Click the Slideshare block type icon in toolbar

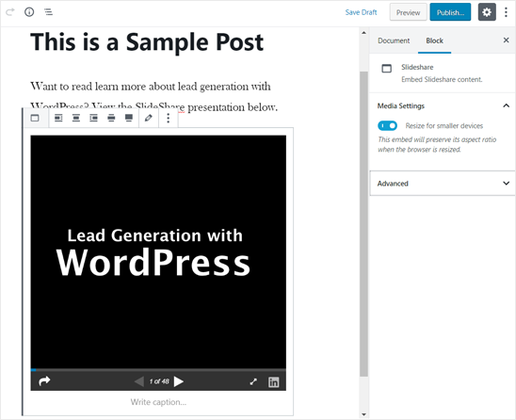click(35, 118)
